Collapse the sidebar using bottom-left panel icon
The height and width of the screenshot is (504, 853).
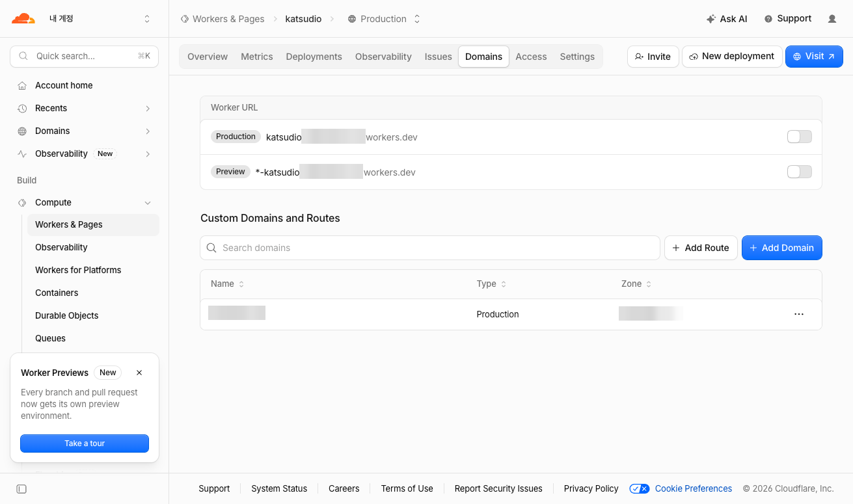pos(21,489)
